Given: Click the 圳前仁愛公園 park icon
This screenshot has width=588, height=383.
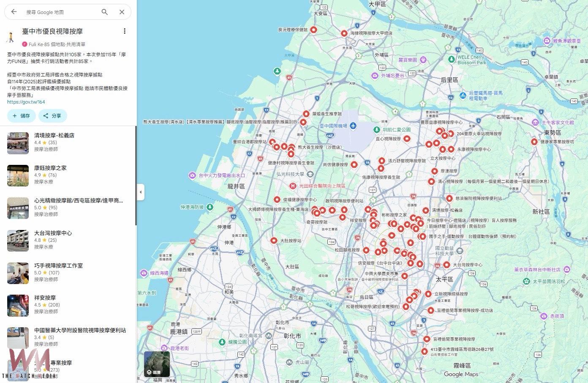Looking at the screenshot, I should [377, 129].
